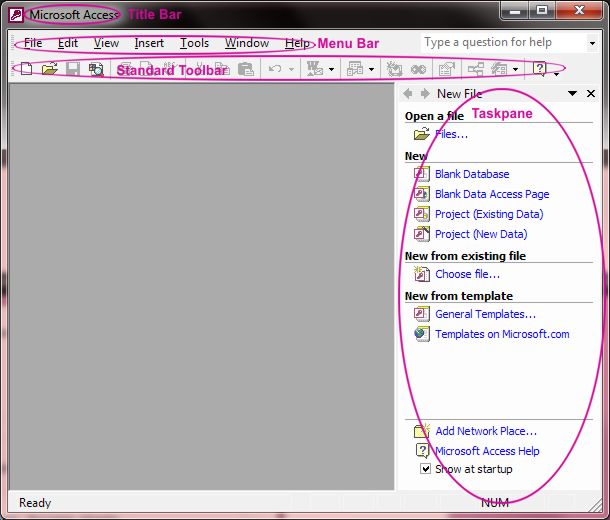Click the Project (Existing Data) link
The height and width of the screenshot is (520, 610).
489,214
